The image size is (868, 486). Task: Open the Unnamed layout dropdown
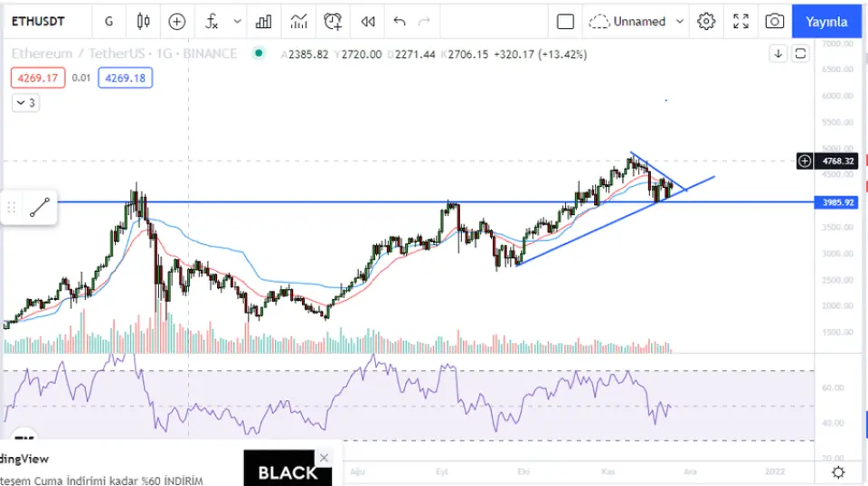pyautogui.click(x=637, y=21)
